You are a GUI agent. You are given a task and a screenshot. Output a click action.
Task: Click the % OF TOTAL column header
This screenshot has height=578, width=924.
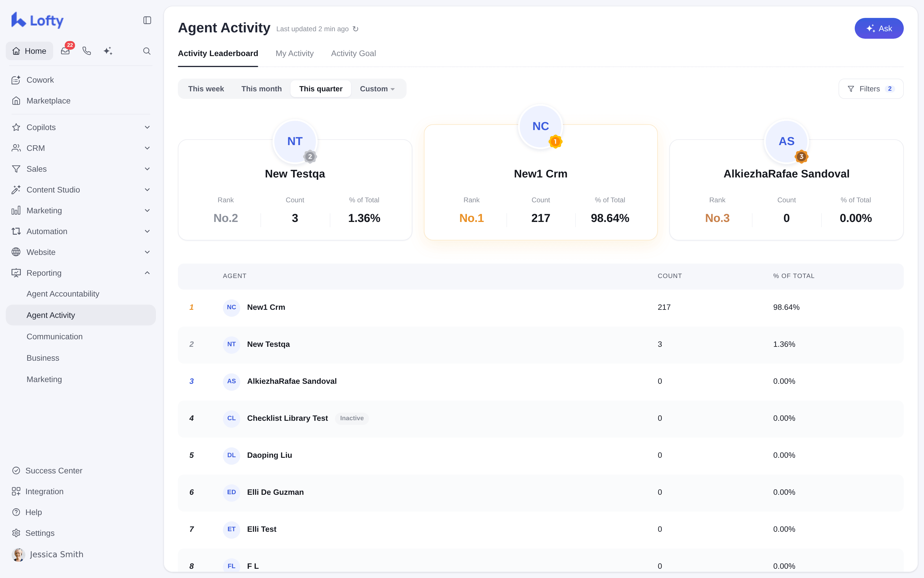click(x=793, y=276)
